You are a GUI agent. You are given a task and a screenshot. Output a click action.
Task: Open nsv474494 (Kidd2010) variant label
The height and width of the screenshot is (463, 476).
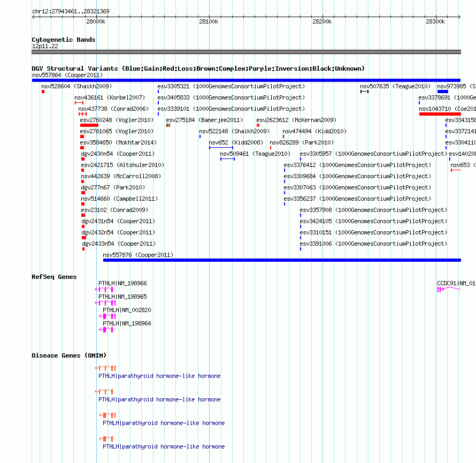[314, 131]
